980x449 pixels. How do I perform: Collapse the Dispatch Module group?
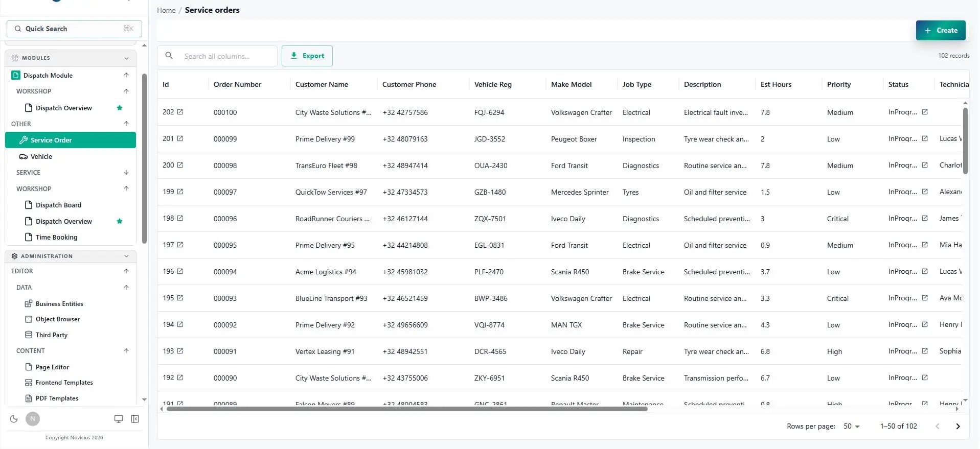(126, 75)
